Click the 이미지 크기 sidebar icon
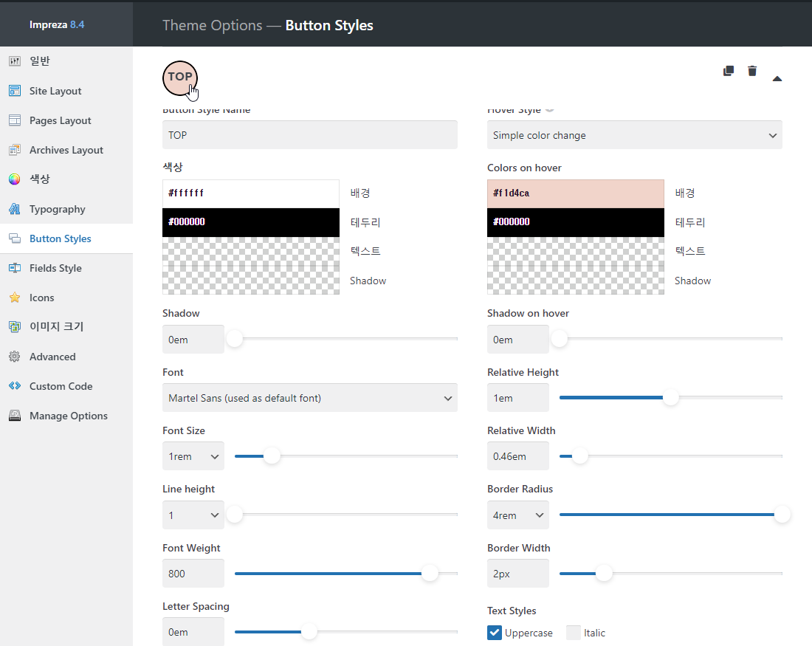Screen dimensions: 812x646 (x=15, y=326)
